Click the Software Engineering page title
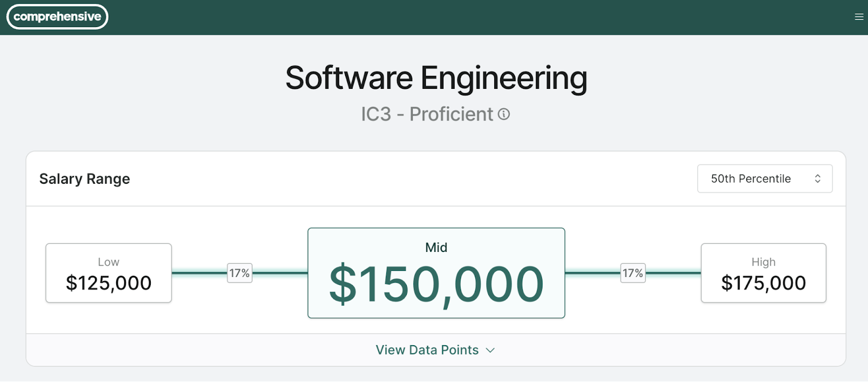The height and width of the screenshot is (382, 868). tap(436, 77)
